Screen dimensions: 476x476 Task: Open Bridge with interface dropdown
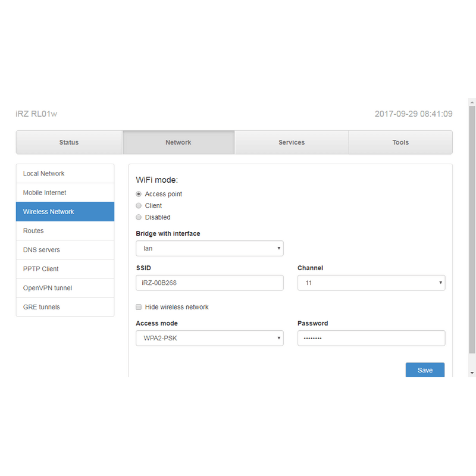[209, 248]
